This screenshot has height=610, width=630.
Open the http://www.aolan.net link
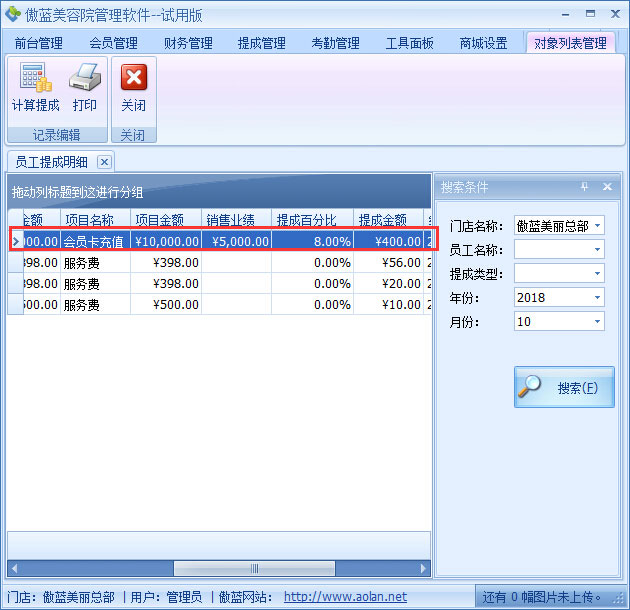tap(345, 597)
